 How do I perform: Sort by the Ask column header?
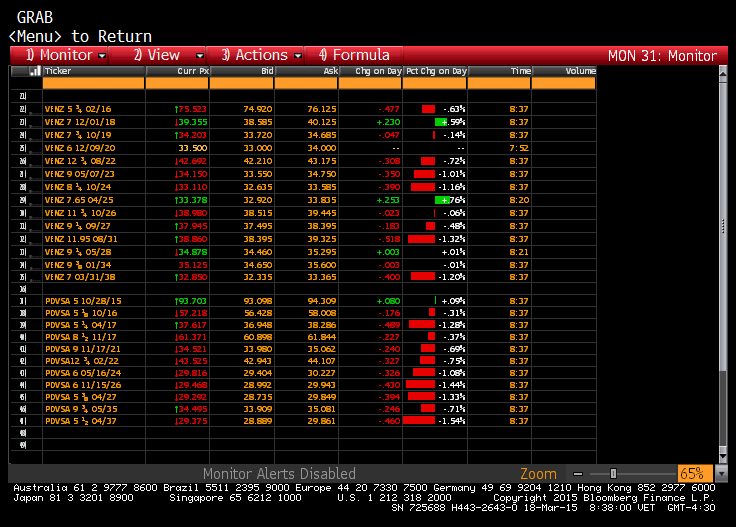pos(306,71)
